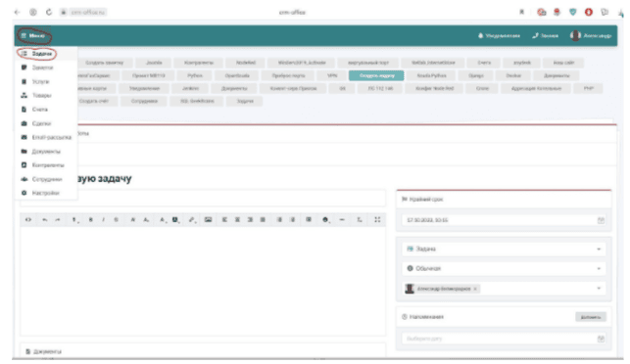
Task: Click the undo arrow in editor toolbar
Action: pyautogui.click(x=45, y=219)
